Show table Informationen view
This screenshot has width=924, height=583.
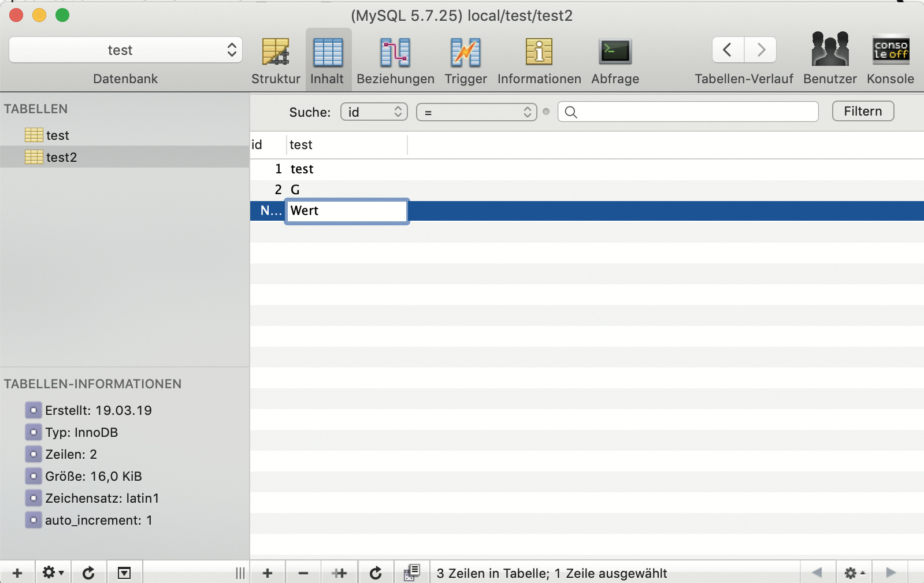tap(539, 60)
